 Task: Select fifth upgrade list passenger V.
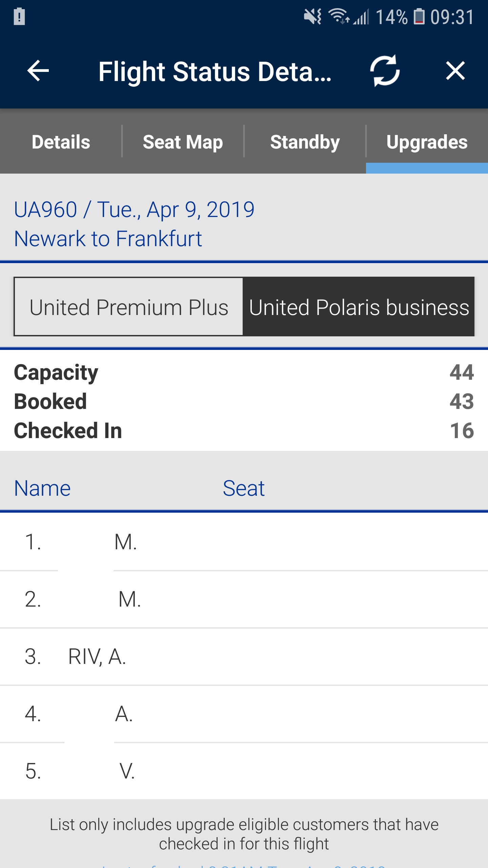127,771
